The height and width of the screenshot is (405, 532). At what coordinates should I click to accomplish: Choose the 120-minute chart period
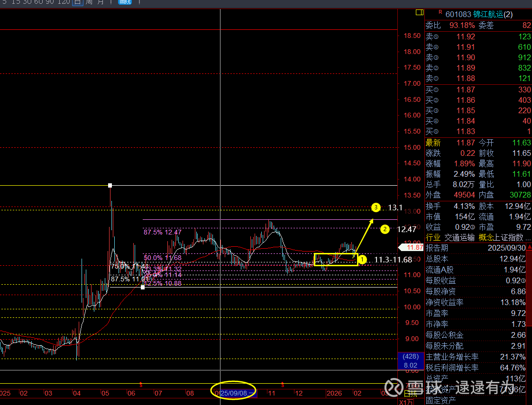click(64, 2)
